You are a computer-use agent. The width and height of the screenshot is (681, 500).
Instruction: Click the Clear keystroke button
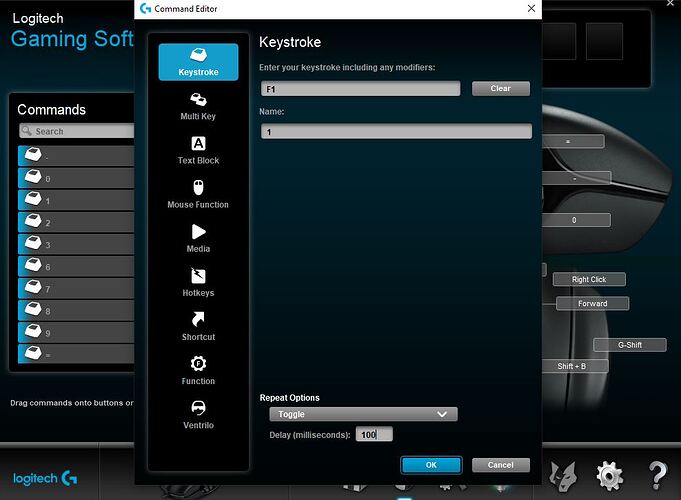click(501, 89)
